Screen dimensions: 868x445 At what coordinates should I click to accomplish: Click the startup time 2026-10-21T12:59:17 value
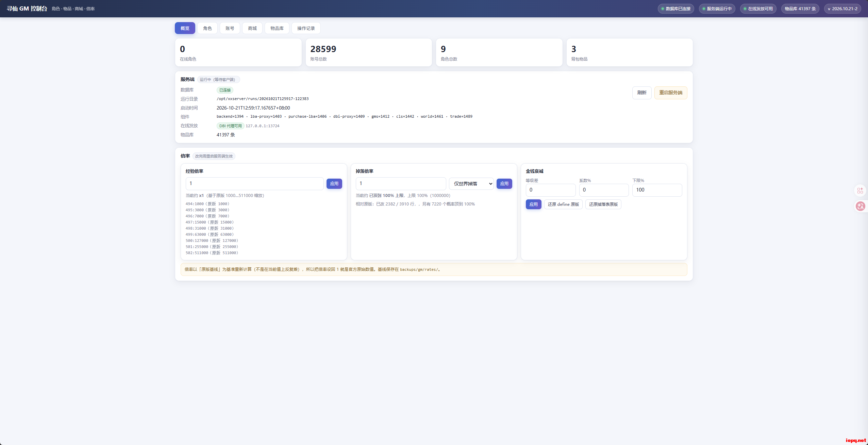click(253, 108)
